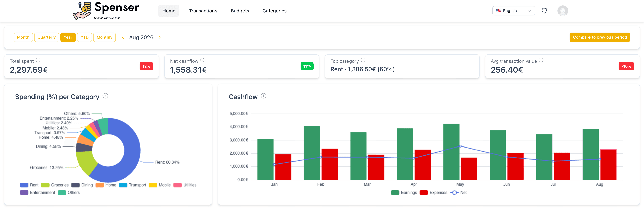Screen dimensions: 644x210
Task: Toggle Expenses series in Cashflow legend
Action: (x=434, y=193)
